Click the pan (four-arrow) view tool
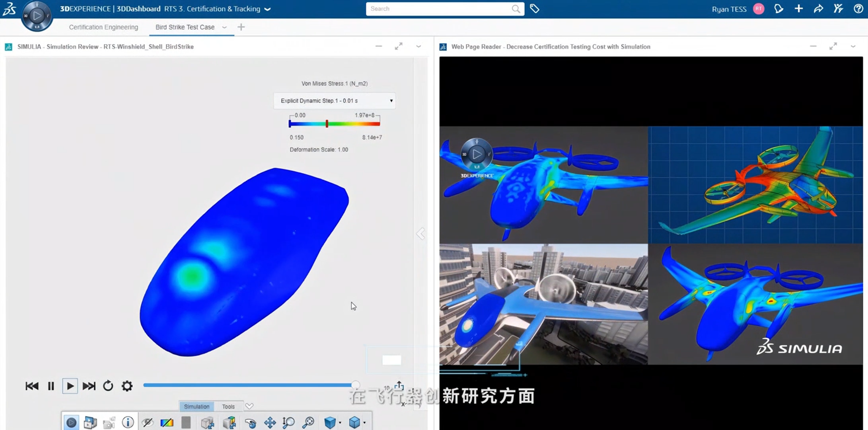This screenshot has width=868, height=430. 270,422
